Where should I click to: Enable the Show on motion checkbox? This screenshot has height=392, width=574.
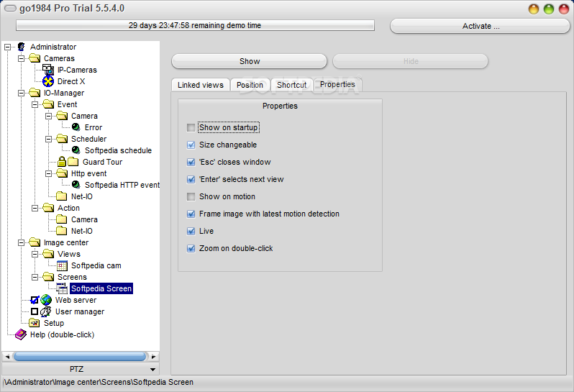click(x=191, y=196)
